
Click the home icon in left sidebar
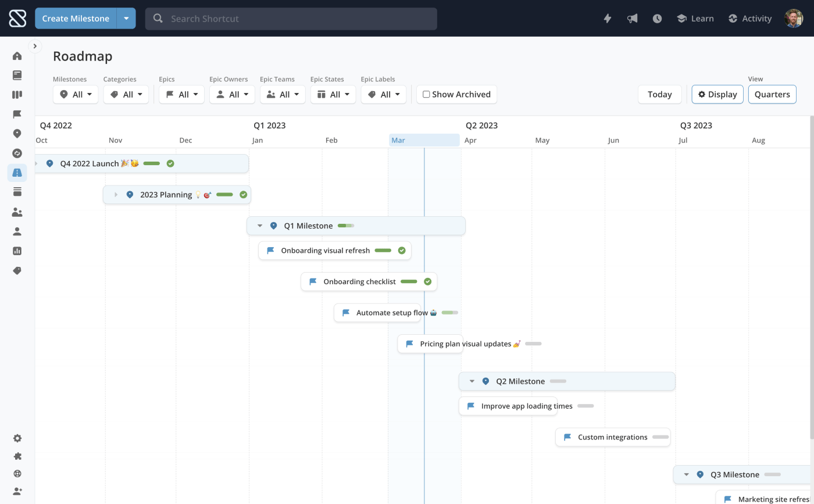tap(17, 56)
